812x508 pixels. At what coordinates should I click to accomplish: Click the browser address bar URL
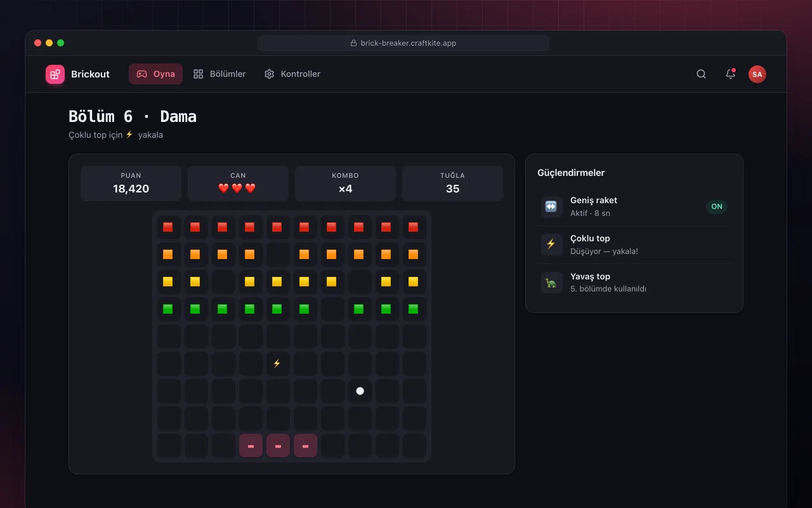tap(403, 43)
